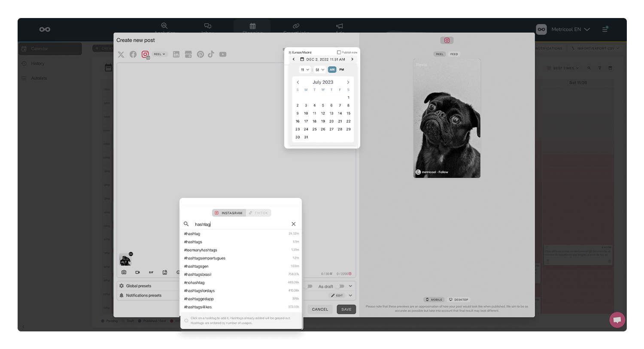Open the Analytics magnifier icon in top bar
The image size is (644, 349).
[x=164, y=26]
